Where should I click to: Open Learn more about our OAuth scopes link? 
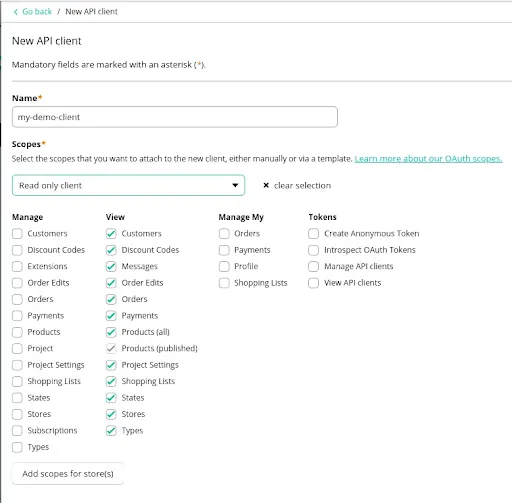click(x=428, y=159)
